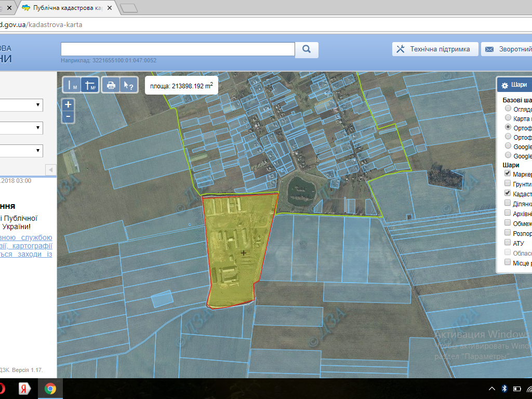This screenshot has width=532, height=399.
Task: Zoom in using the plus button
Action: (68, 104)
